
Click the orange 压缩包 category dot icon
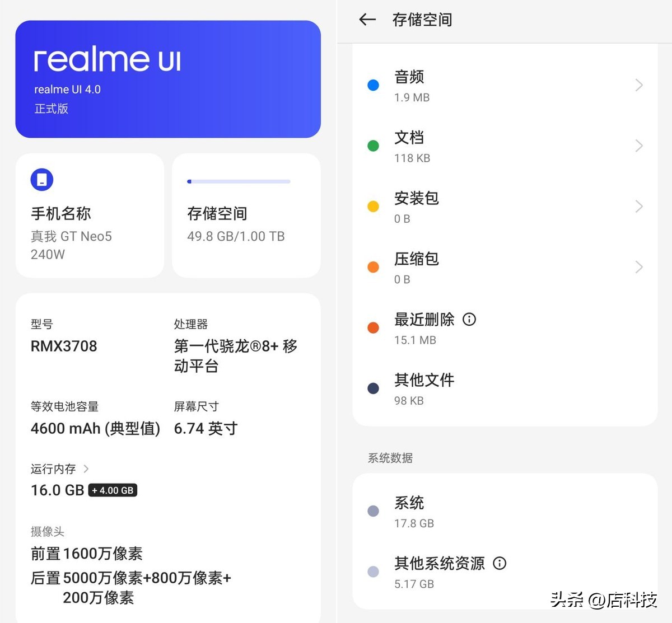(373, 266)
